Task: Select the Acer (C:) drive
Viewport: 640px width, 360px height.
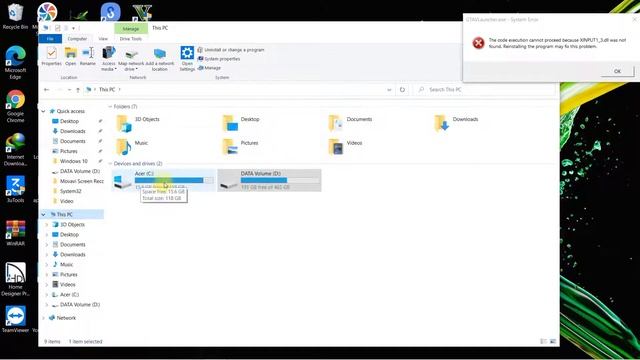Action: point(163,180)
